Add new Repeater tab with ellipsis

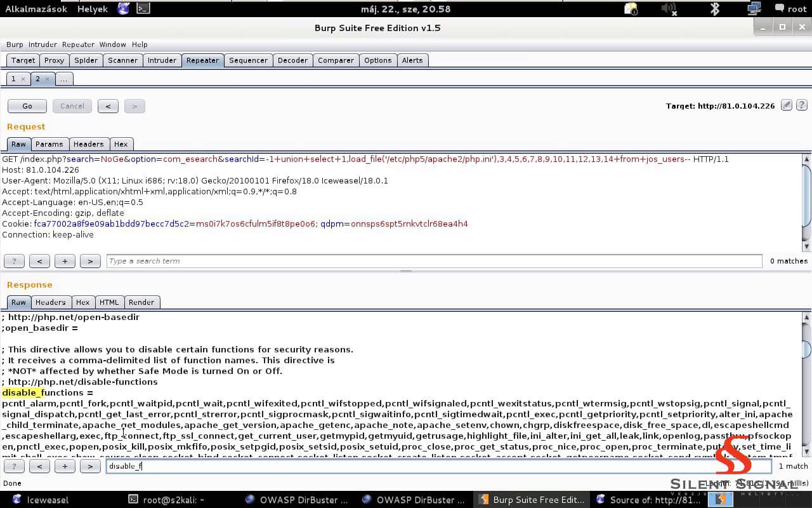63,79
